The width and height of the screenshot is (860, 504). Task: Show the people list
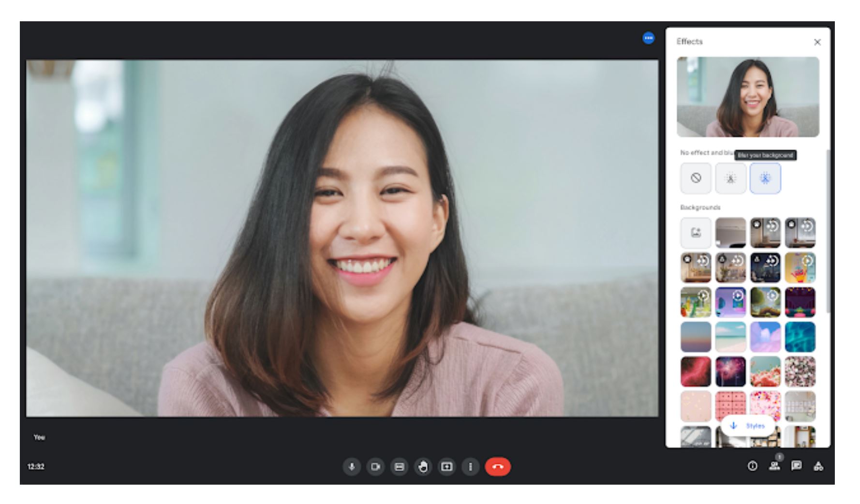[x=774, y=466]
